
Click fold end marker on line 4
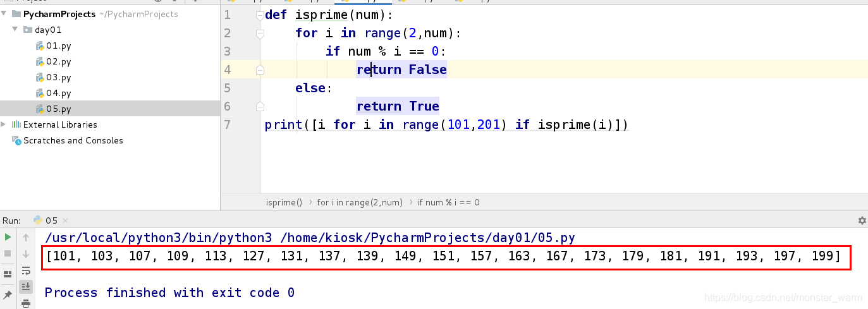coord(259,70)
